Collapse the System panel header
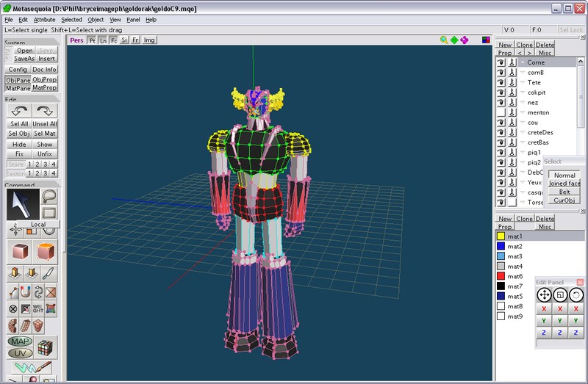Image resolution: width=588 pixels, height=384 pixels. tap(32, 42)
